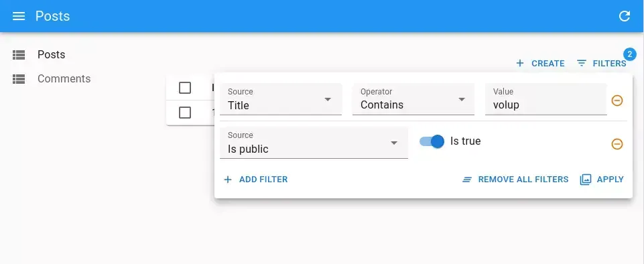The image size is (644, 264).
Task: Click the plus icon beside Add Filter
Action: tap(228, 180)
